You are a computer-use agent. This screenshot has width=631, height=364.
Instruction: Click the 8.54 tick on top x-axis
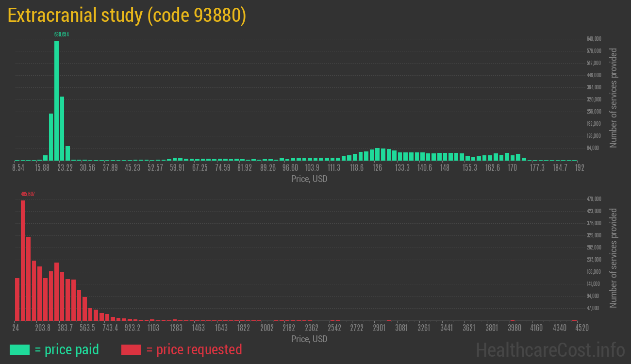pyautogui.click(x=18, y=168)
